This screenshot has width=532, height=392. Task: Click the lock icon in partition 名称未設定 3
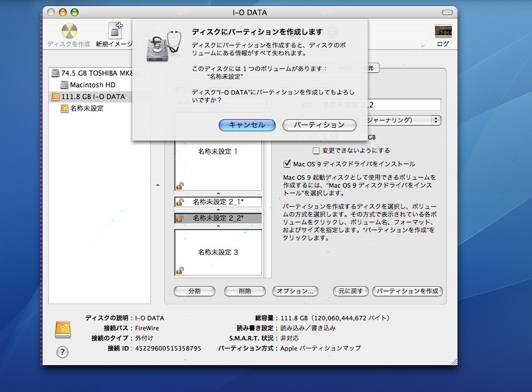[x=180, y=270]
